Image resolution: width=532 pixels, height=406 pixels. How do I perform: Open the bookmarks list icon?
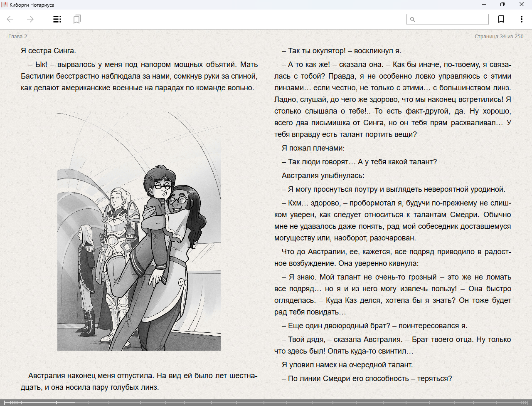coord(77,19)
